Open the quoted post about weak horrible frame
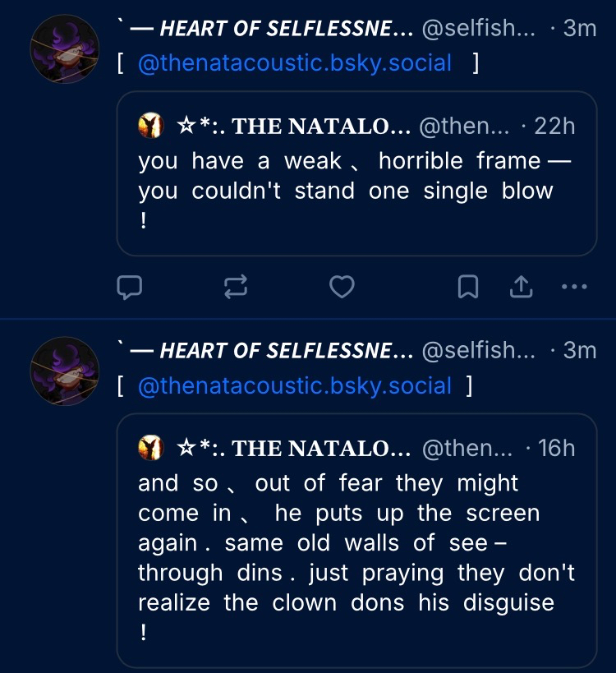Screen dimensions: 616x673 [356, 189]
